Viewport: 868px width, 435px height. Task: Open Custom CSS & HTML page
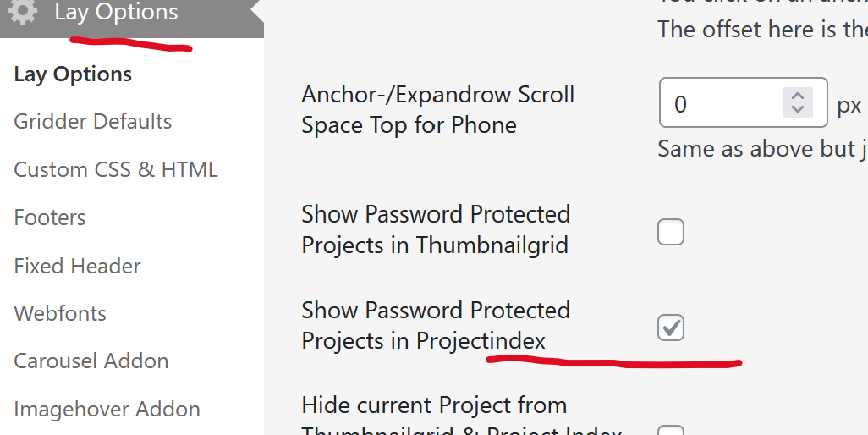coord(116,169)
